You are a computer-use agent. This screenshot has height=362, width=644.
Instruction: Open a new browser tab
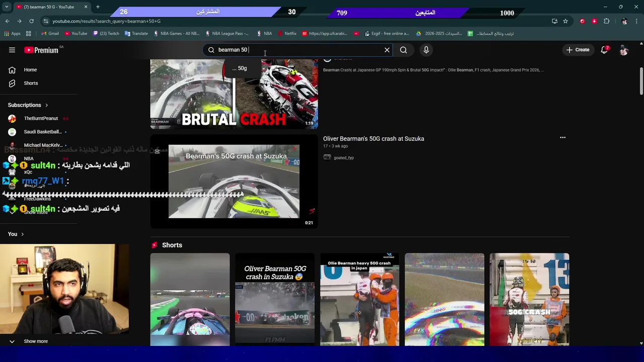pyautogui.click(x=98, y=7)
